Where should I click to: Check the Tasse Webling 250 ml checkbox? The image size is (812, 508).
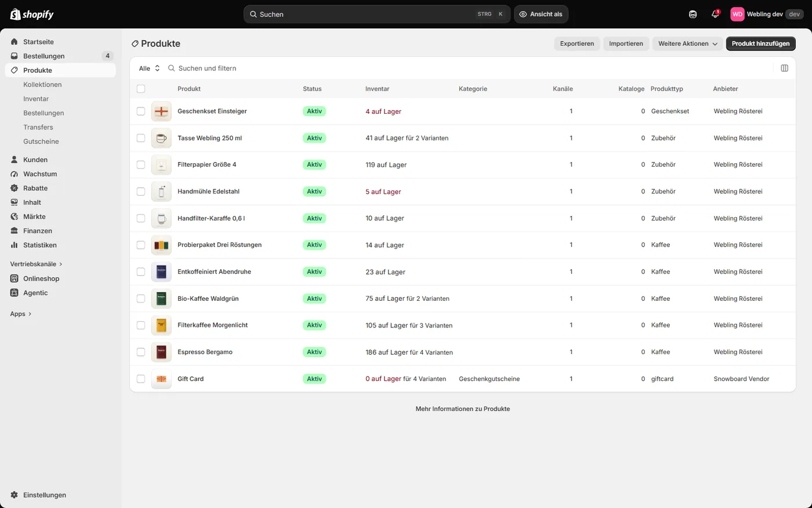click(x=141, y=138)
